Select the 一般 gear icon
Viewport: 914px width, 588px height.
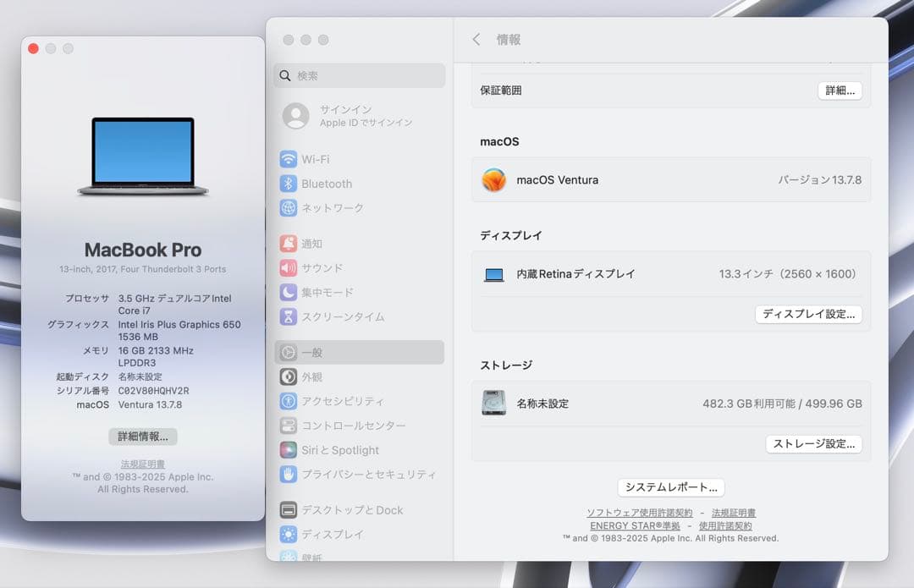pos(288,353)
